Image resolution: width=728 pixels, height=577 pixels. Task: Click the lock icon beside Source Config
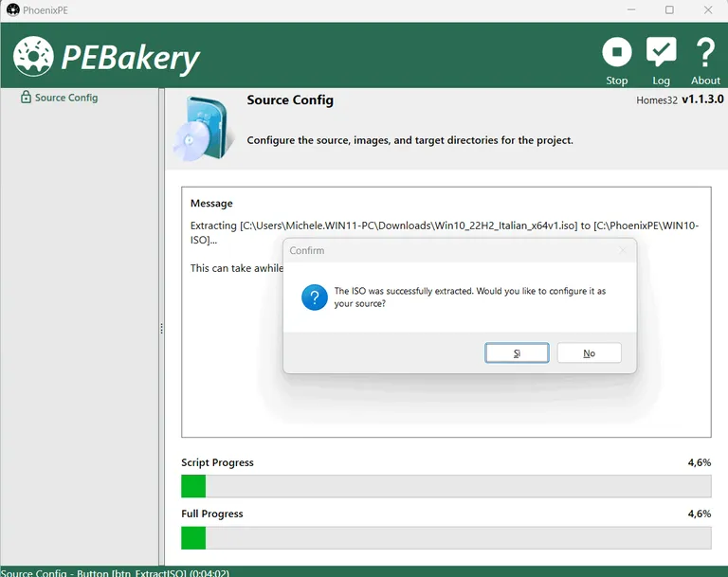[26, 98]
